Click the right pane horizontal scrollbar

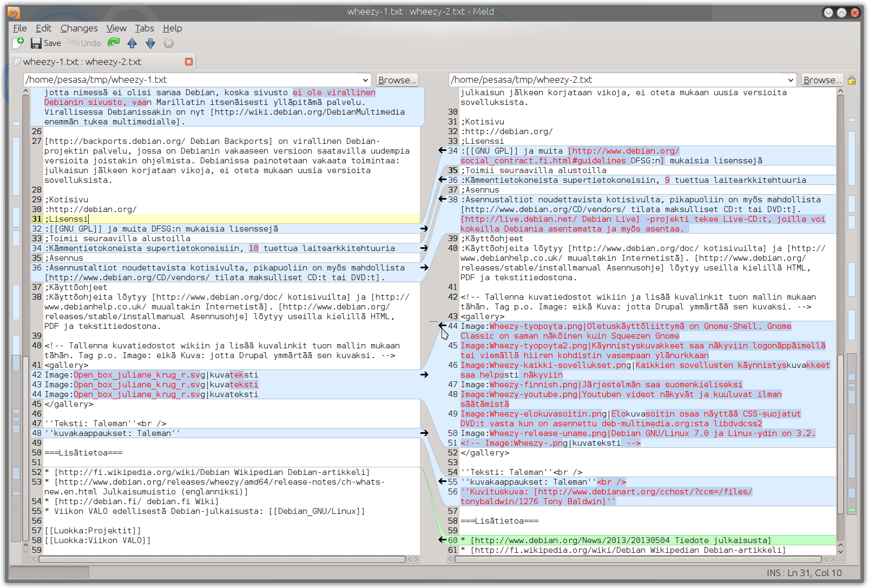click(638, 559)
